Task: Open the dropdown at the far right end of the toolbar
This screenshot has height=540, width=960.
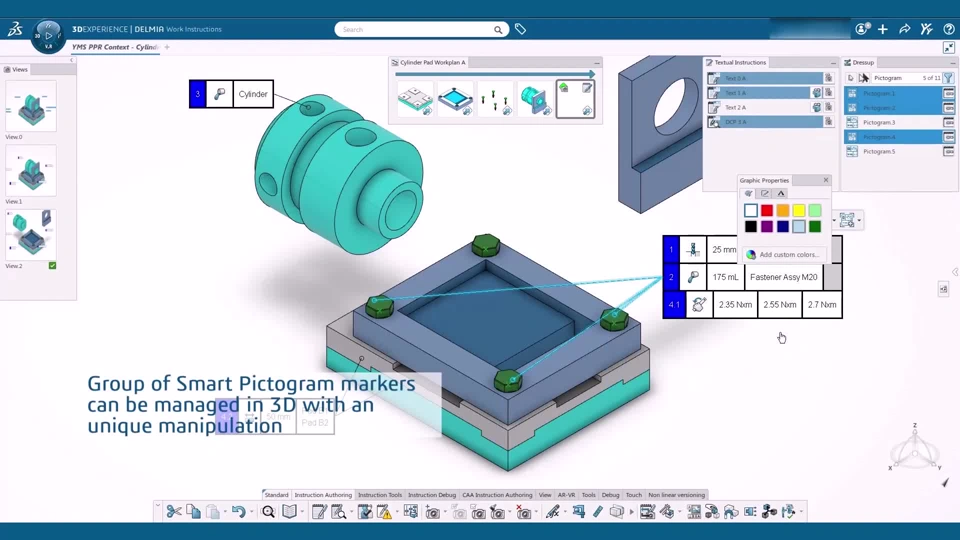Action: pos(801,512)
